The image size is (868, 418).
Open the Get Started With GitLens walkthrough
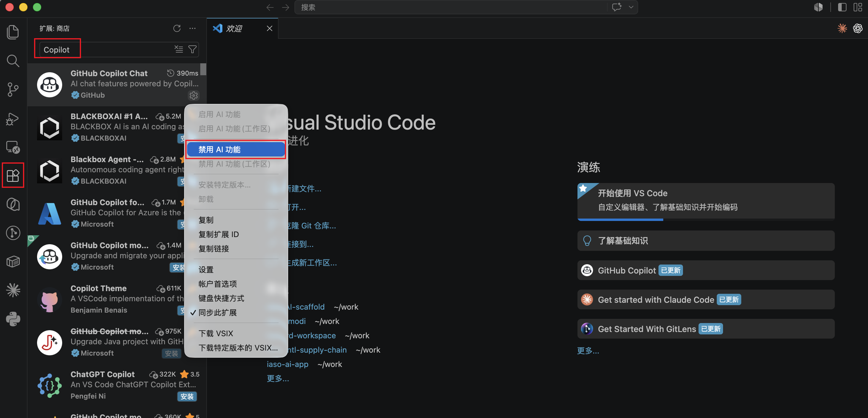(x=706, y=329)
